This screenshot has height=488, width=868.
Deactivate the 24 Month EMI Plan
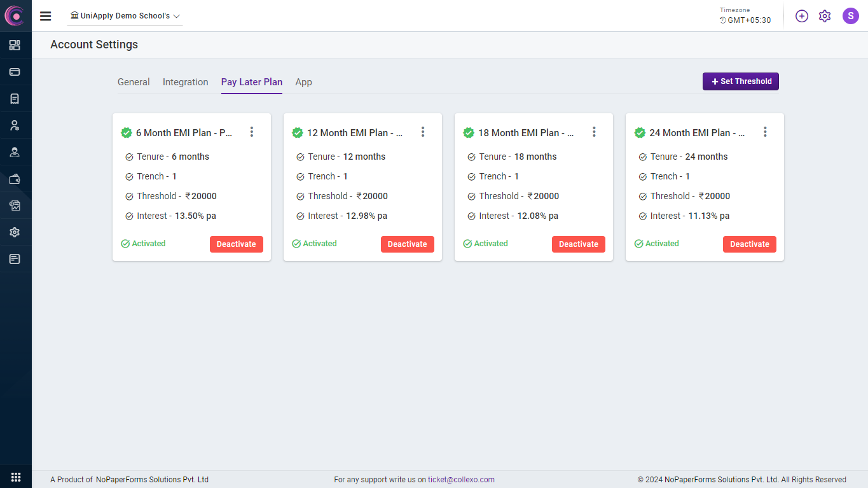[749, 244]
